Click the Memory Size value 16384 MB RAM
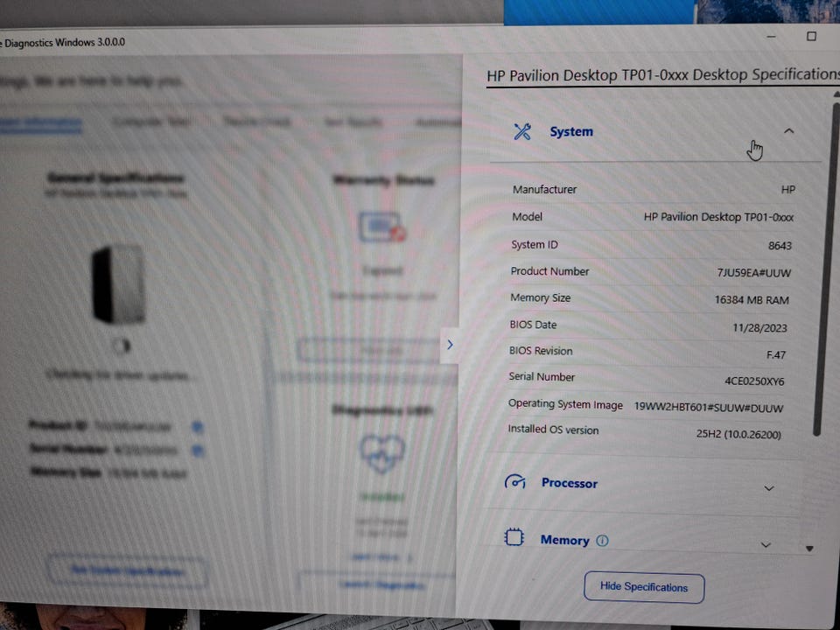This screenshot has height=630, width=840. click(752, 300)
